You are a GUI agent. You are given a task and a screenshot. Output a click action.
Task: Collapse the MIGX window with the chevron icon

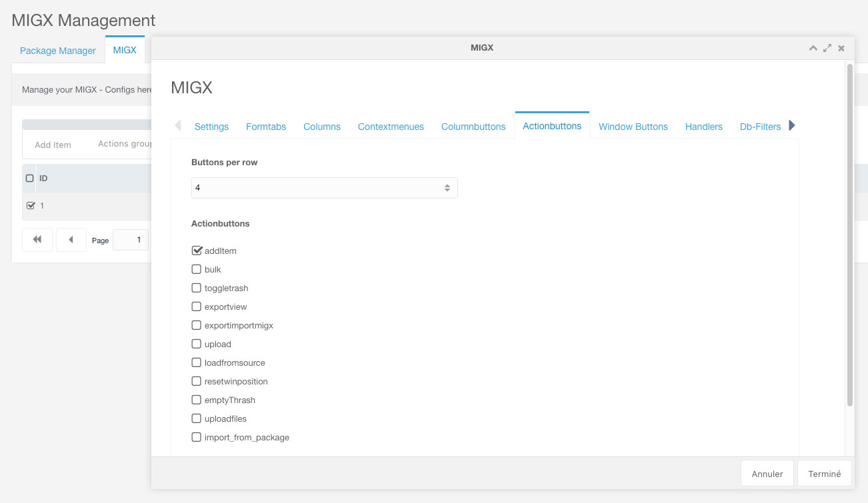click(813, 48)
